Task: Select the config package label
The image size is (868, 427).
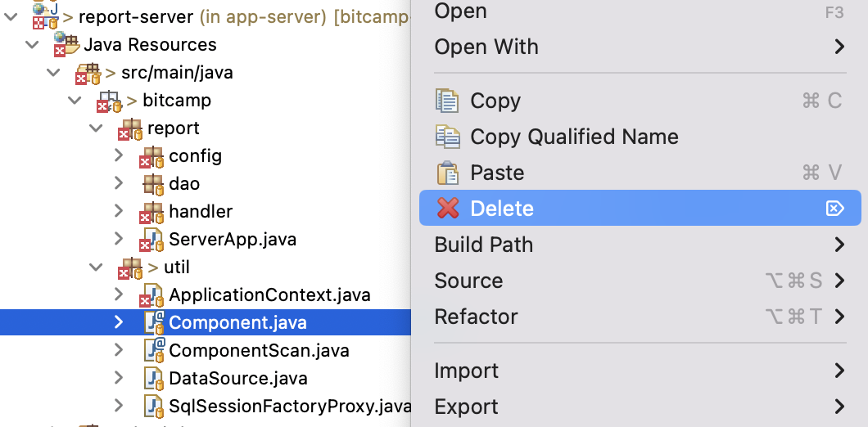Action: [x=196, y=156]
